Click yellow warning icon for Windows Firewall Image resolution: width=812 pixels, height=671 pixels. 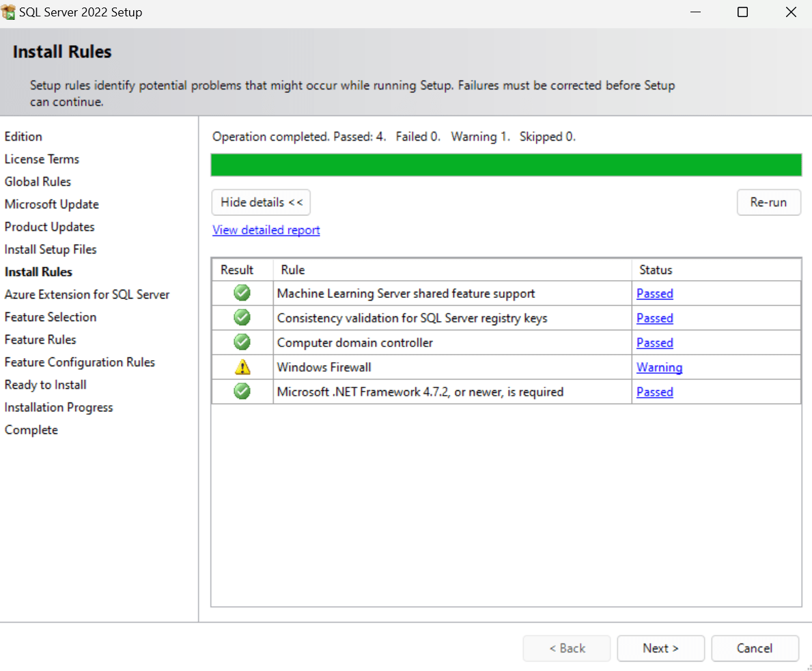pos(242,367)
